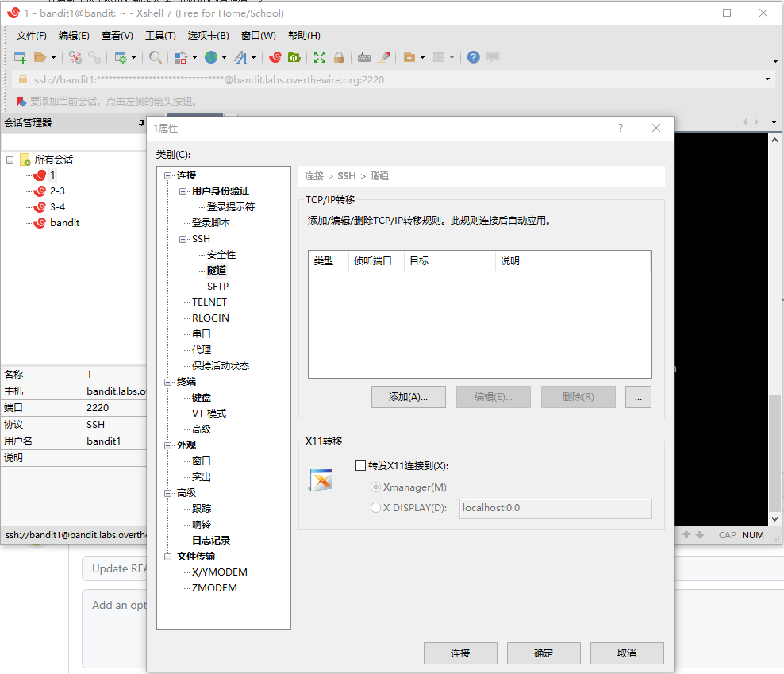The image size is (784, 674).
Task: Launch Xftp with the red swirl icon
Action: tap(275, 57)
